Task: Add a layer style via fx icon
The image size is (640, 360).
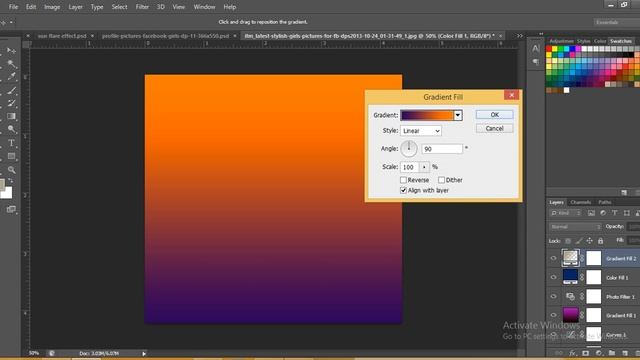Action: point(572,353)
